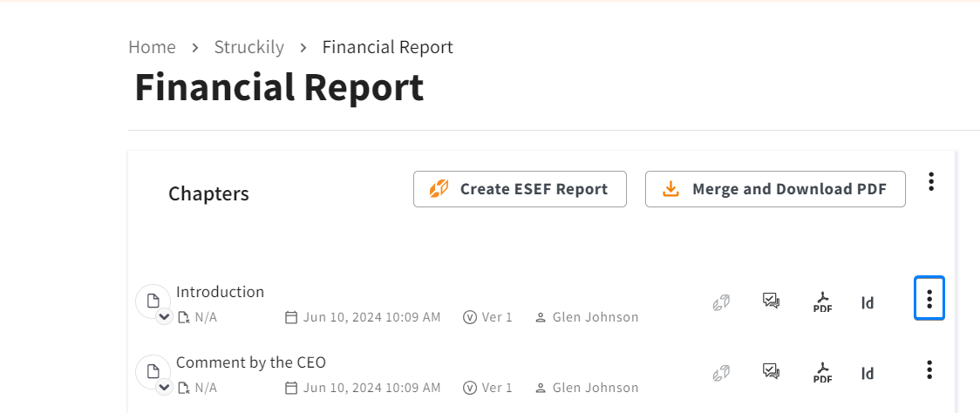This screenshot has height=413, width=980.
Task: Click the Create ESEF Report button
Action: [x=520, y=189]
